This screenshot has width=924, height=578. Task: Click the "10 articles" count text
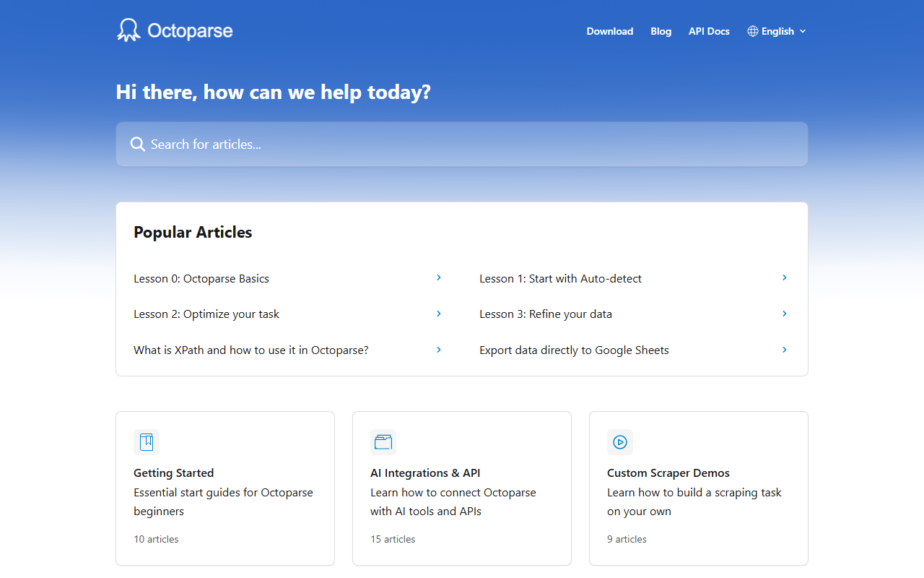[156, 539]
